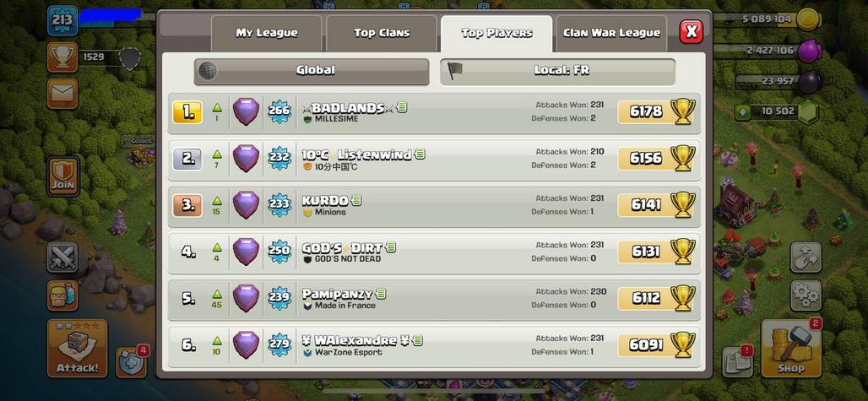Open the crossed swords battle log icon
868x401 pixels.
(62, 257)
